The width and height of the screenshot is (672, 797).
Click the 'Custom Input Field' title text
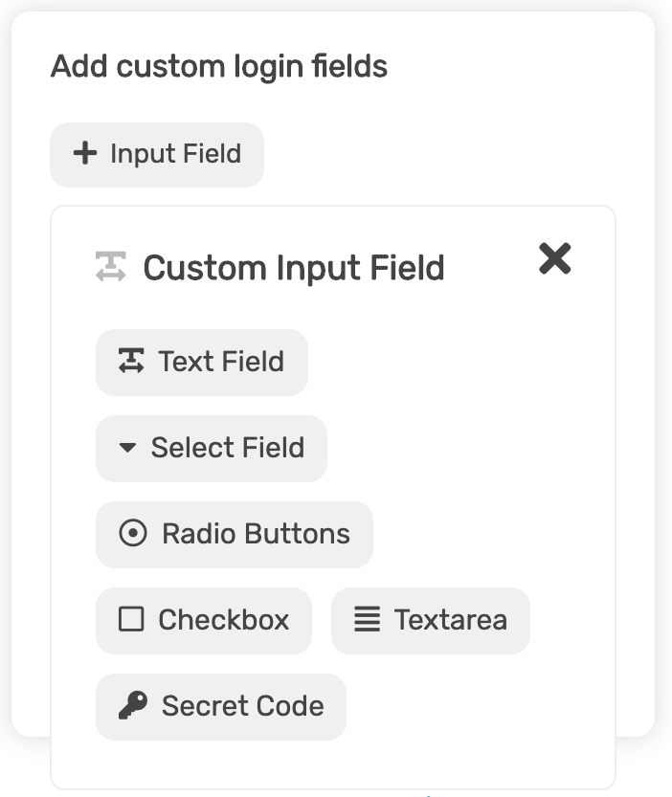[294, 268]
